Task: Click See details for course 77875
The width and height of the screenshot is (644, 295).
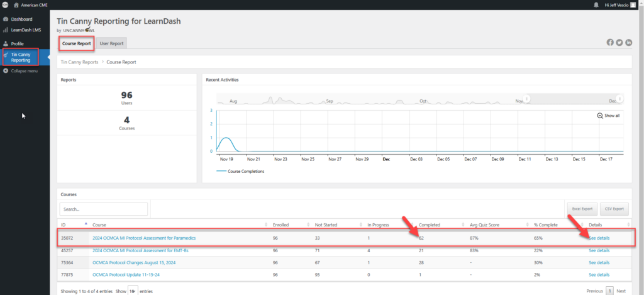Action: click(599, 275)
